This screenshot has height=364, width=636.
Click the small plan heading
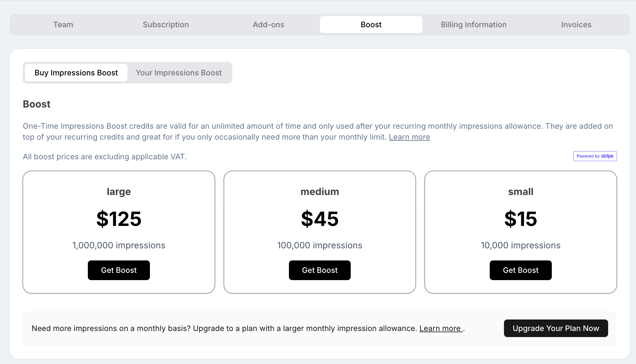click(x=521, y=192)
